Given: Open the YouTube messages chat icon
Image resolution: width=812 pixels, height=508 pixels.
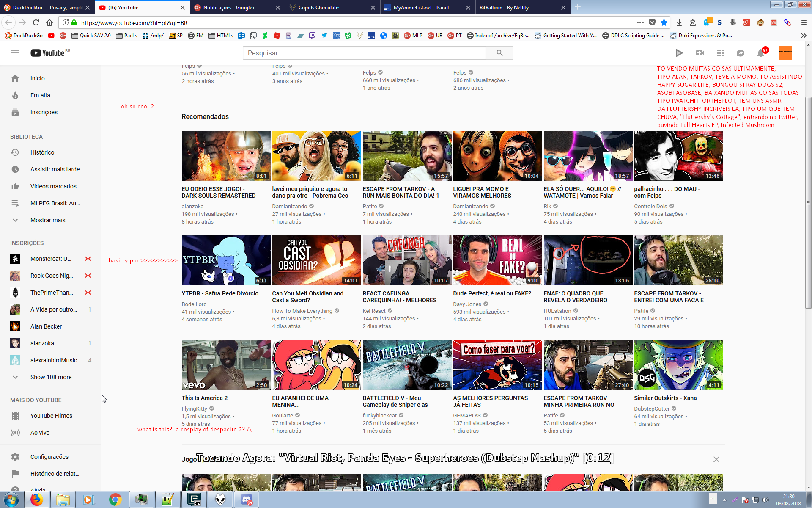Looking at the screenshot, I should [741, 53].
